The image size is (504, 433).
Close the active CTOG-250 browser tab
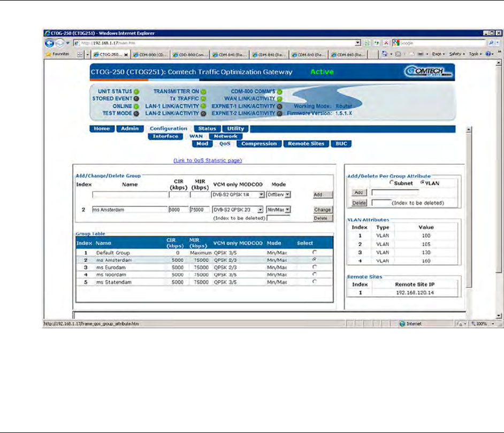pyautogui.click(x=126, y=55)
